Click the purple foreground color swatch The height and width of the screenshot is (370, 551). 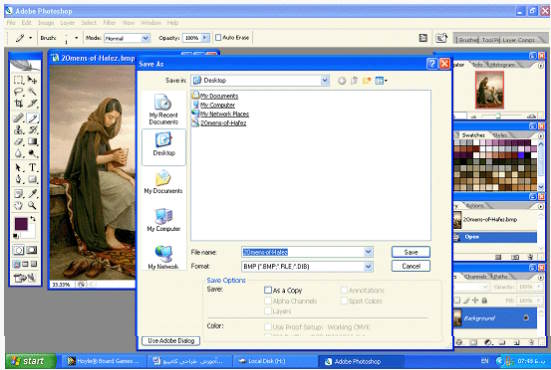21,224
